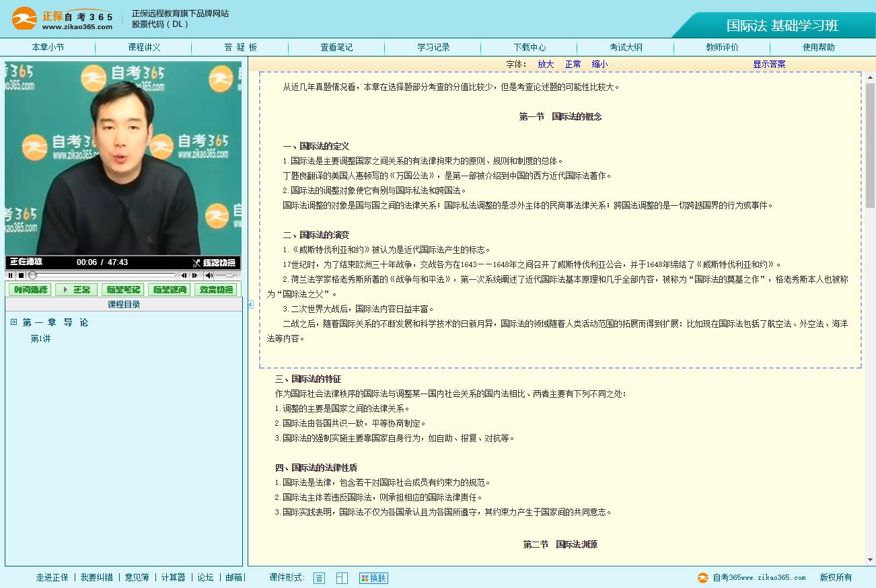Viewport: 876px width, 588px height.
Task: Open the 学习记录 tab
Action: (x=433, y=47)
